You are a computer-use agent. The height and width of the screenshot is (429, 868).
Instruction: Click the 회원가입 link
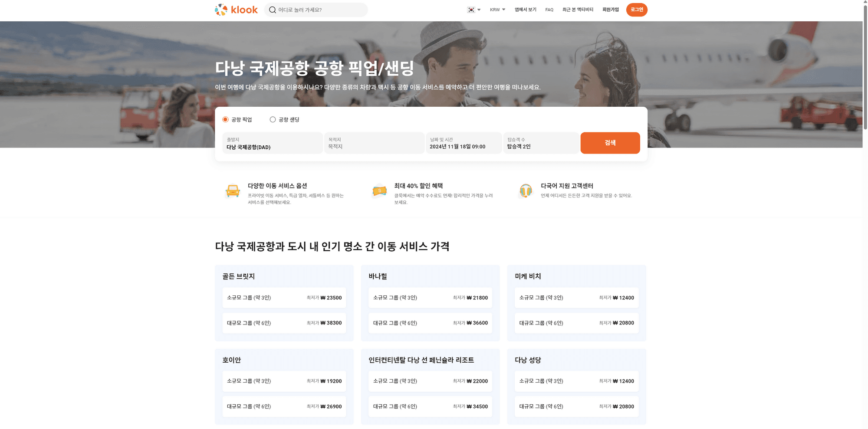pos(610,10)
